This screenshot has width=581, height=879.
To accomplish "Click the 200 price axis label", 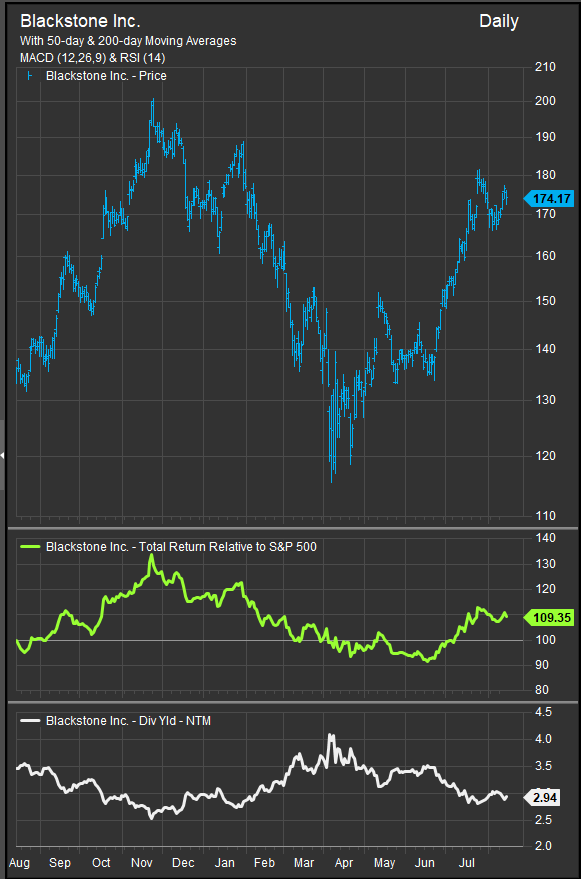I will (545, 101).
